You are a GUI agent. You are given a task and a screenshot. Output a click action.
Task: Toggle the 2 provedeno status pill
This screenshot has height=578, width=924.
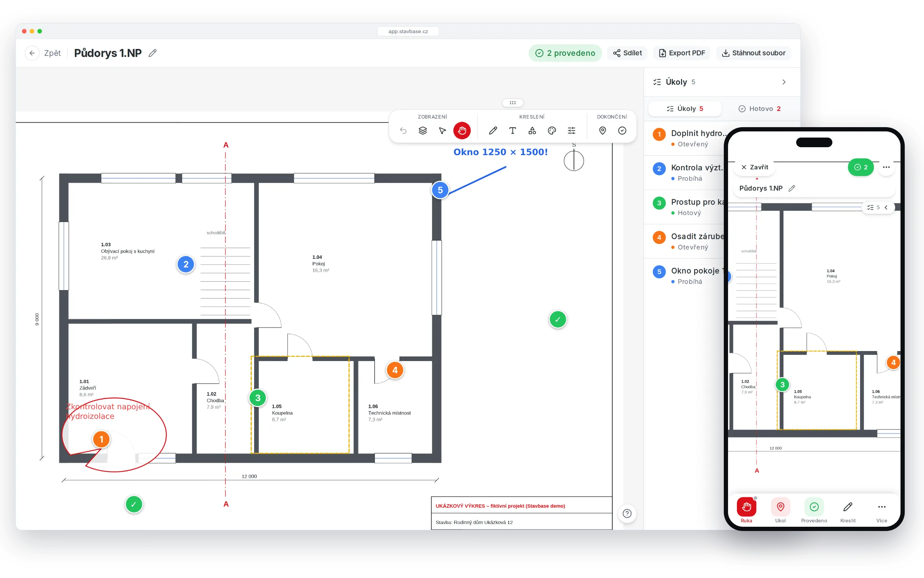565,53
